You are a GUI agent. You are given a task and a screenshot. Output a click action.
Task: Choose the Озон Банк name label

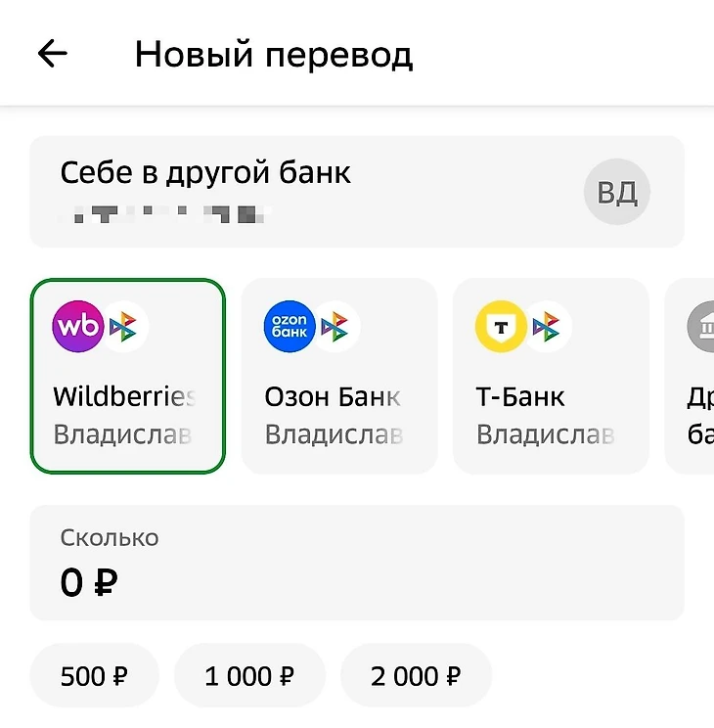pos(333,396)
